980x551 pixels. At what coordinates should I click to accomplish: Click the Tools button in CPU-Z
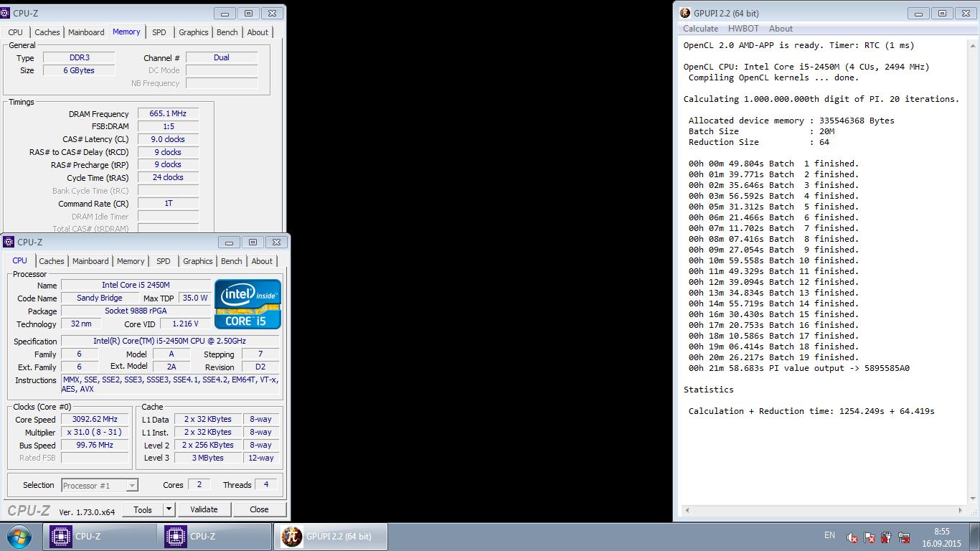pos(143,509)
